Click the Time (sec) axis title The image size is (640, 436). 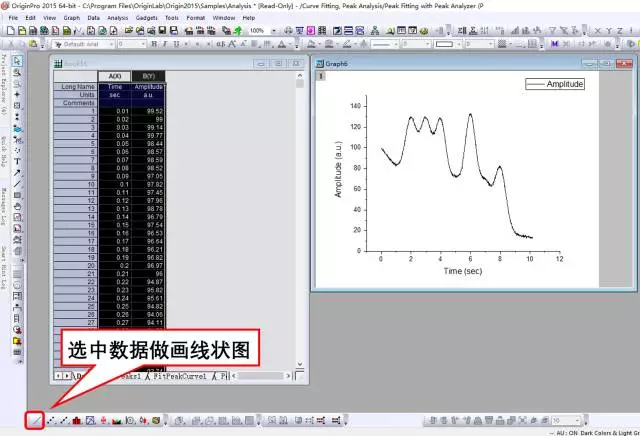[466, 270]
